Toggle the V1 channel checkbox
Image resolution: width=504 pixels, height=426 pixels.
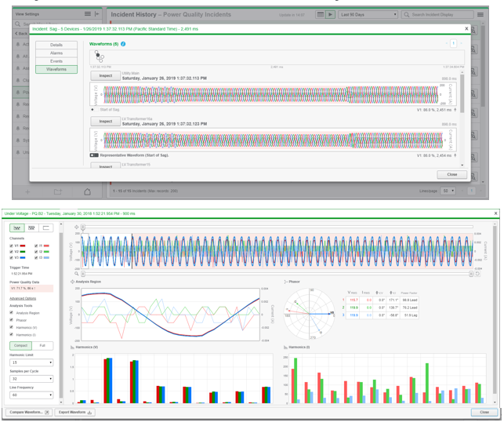point(12,246)
